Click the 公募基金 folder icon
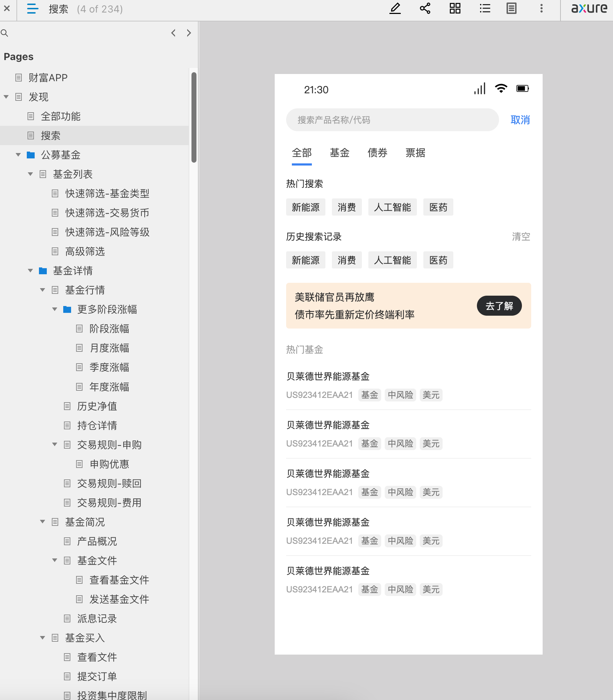Image resolution: width=613 pixels, height=700 pixels. 31,155
